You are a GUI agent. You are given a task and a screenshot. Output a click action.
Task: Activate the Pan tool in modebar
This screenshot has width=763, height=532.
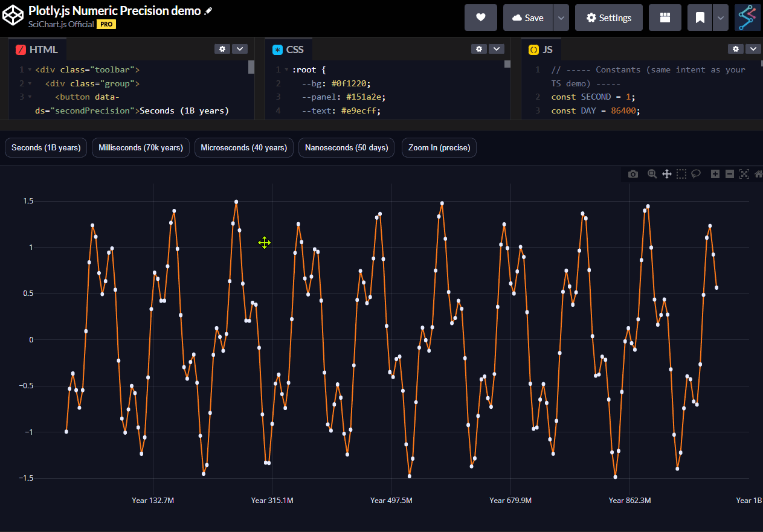pos(667,174)
